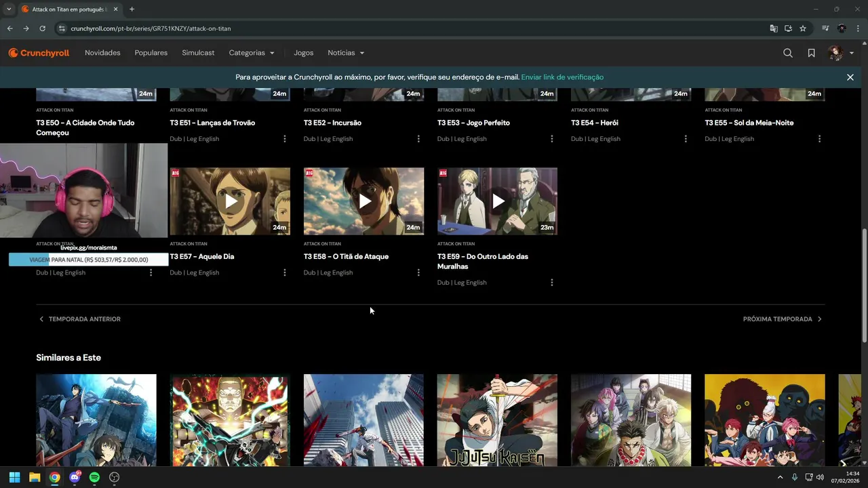This screenshot has width=868, height=488.
Task: Go to Temporada Anterior
Action: point(79,319)
